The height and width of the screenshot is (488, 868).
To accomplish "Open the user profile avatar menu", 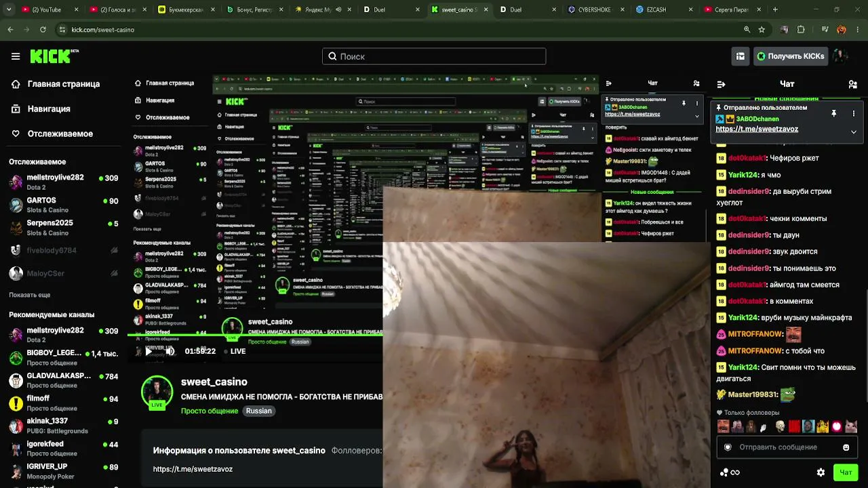I will coord(841,56).
